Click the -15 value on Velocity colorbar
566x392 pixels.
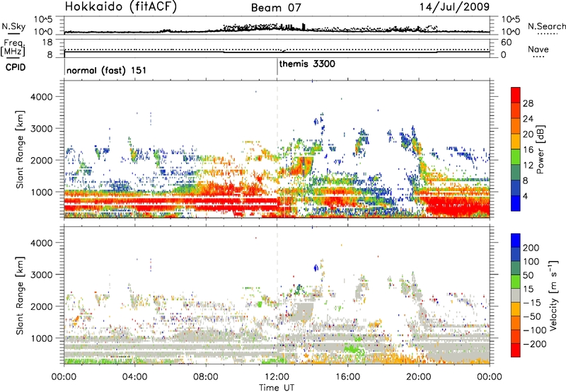tap(532, 302)
